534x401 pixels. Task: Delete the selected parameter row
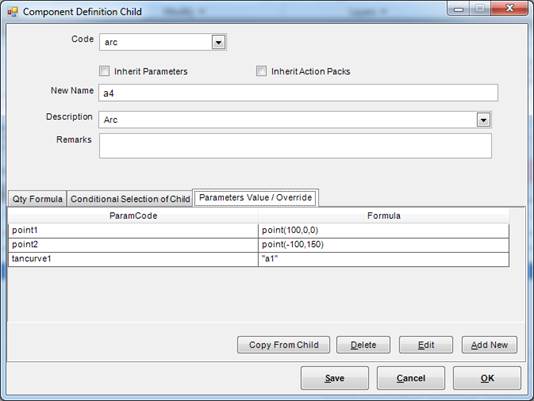[363, 345]
